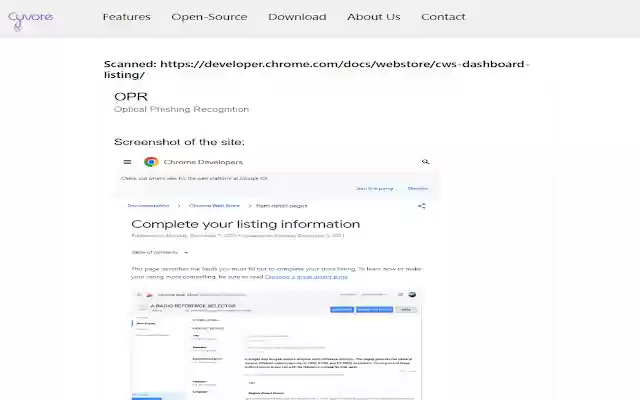The image size is (640, 400).
Task: Open the Open-Source menu item
Action: pos(209,17)
